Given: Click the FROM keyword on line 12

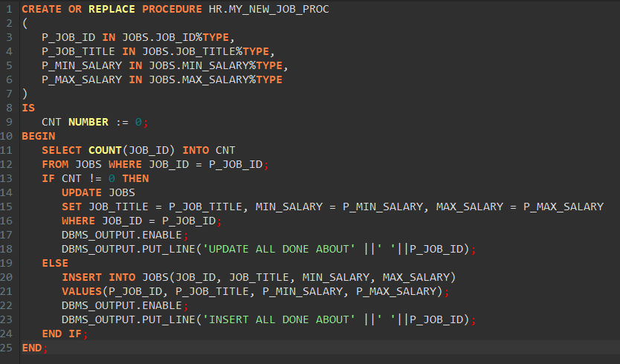Looking at the screenshot, I should pos(55,164).
